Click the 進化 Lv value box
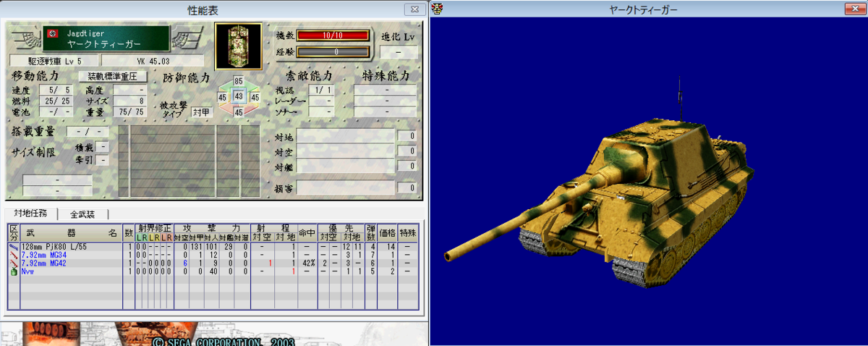868x346 pixels. (400, 53)
